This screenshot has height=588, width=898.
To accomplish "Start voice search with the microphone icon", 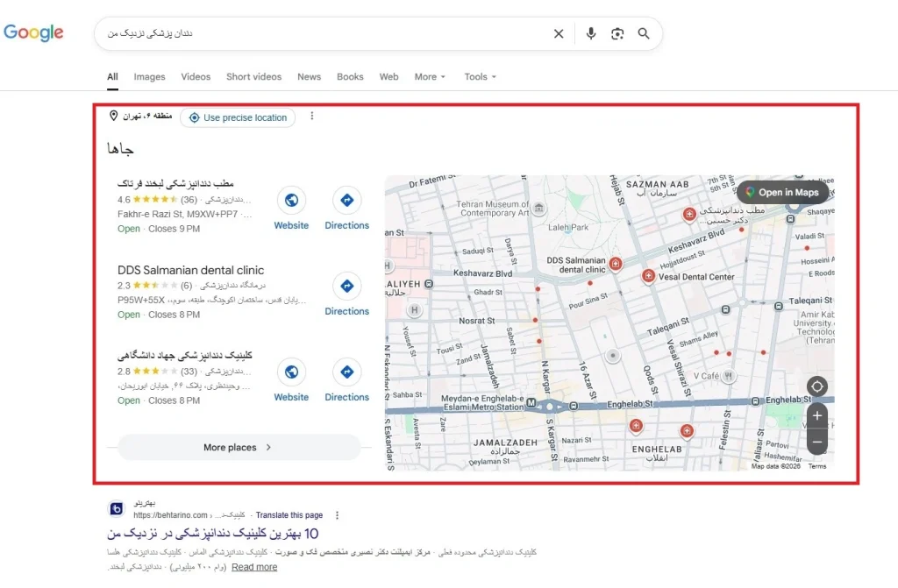I will pyautogui.click(x=590, y=34).
